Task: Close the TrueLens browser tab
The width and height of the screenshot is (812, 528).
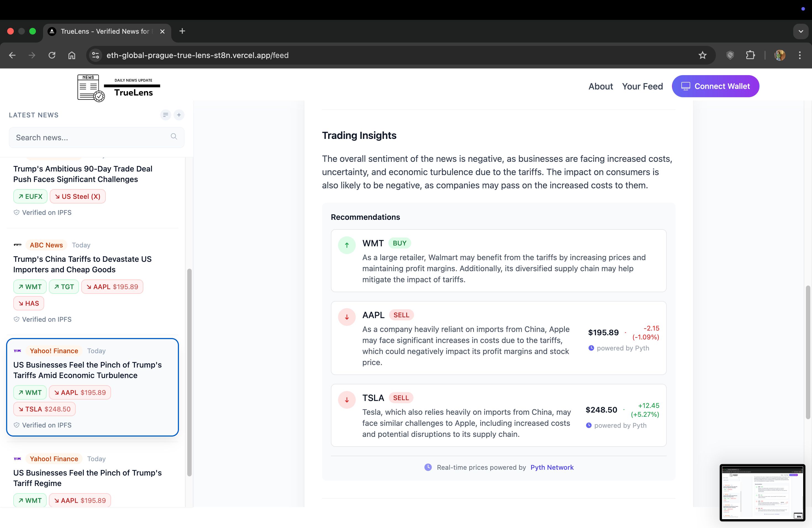Action: (162, 31)
